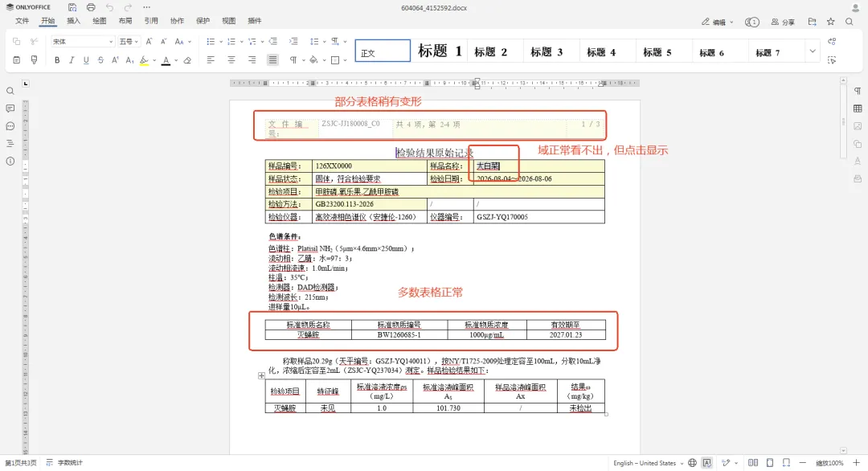Clear text style with eraser icon

click(x=187, y=59)
